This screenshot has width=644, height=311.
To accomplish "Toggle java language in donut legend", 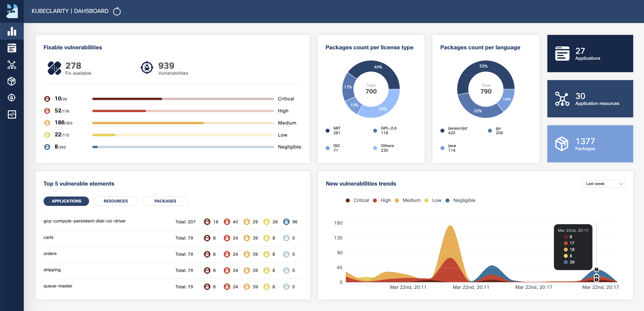I will 448,148.
